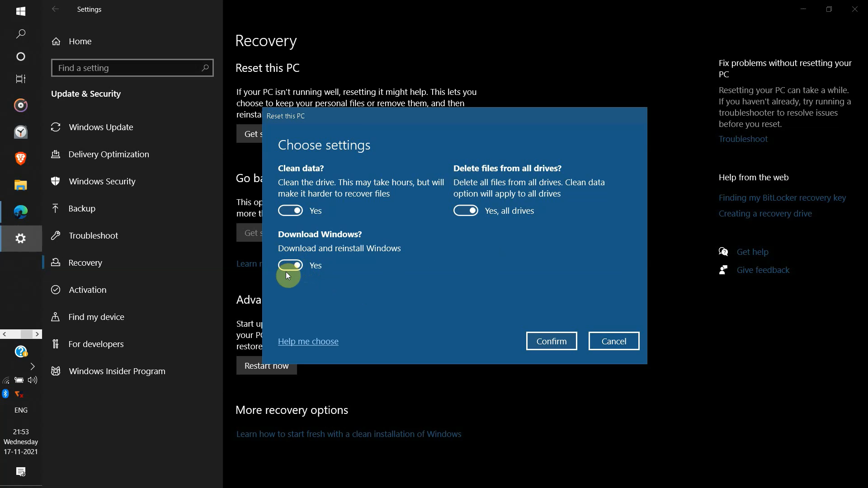The image size is (868, 488).
Task: Launch Microsoft Edge from the taskbar
Action: (x=21, y=211)
